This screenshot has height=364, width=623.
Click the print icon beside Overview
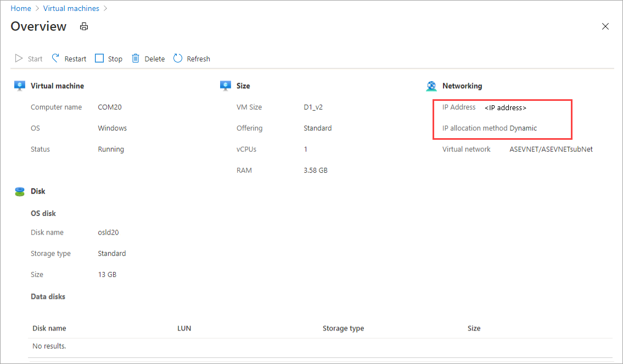tap(83, 26)
